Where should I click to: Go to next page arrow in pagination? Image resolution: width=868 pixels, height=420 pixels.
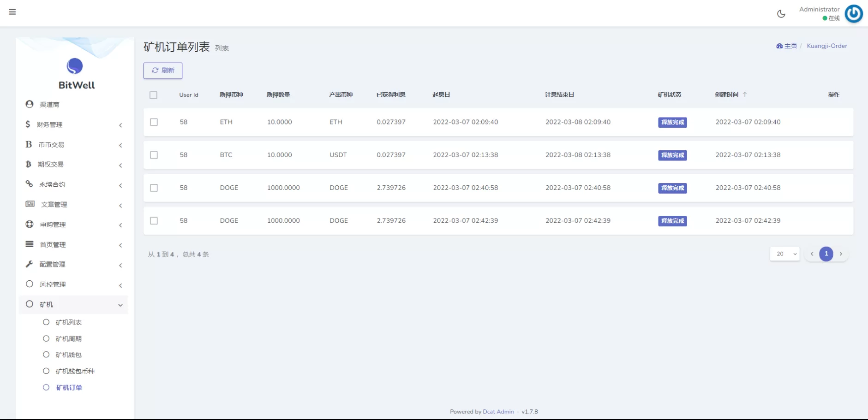pos(841,254)
